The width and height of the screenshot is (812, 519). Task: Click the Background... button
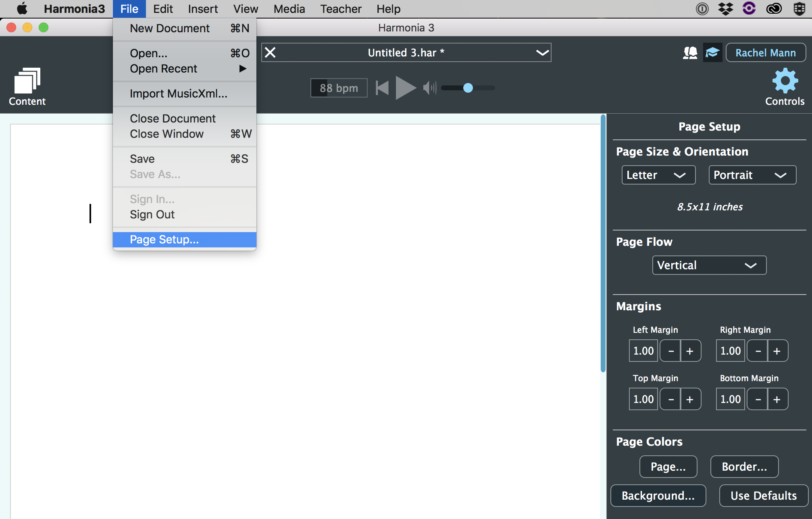pos(658,496)
